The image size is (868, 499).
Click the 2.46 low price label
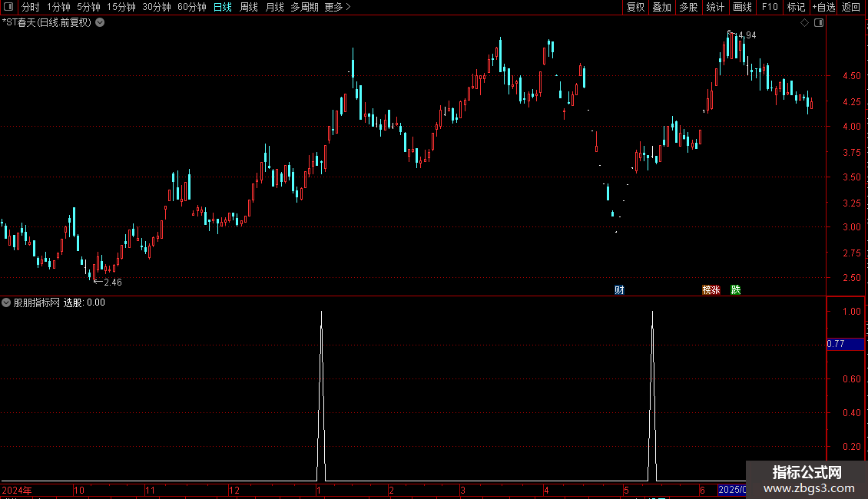[113, 283]
